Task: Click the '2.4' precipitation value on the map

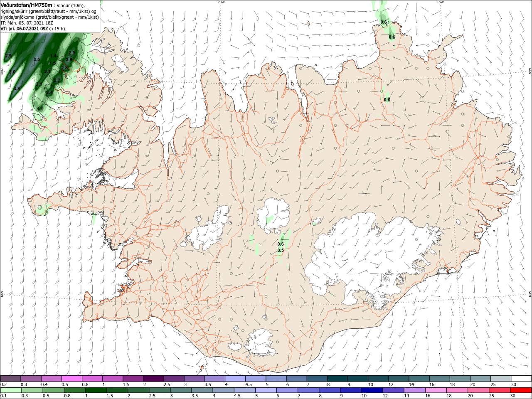Action: (x=49, y=92)
